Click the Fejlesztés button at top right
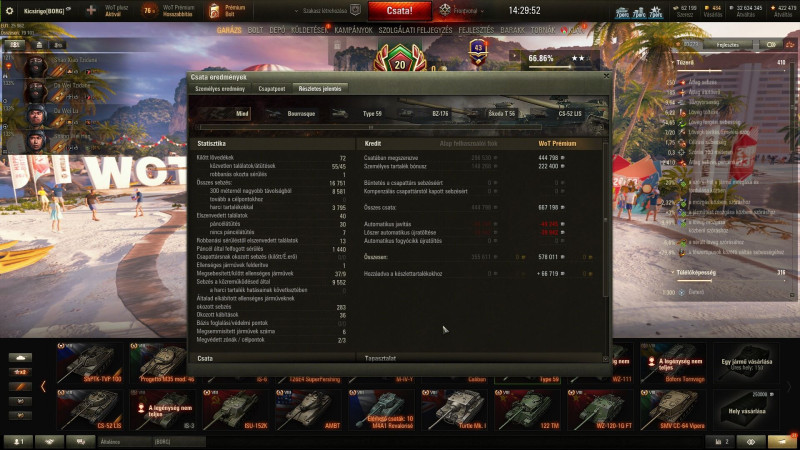Viewport: 800px width, 450px height. coord(728,45)
